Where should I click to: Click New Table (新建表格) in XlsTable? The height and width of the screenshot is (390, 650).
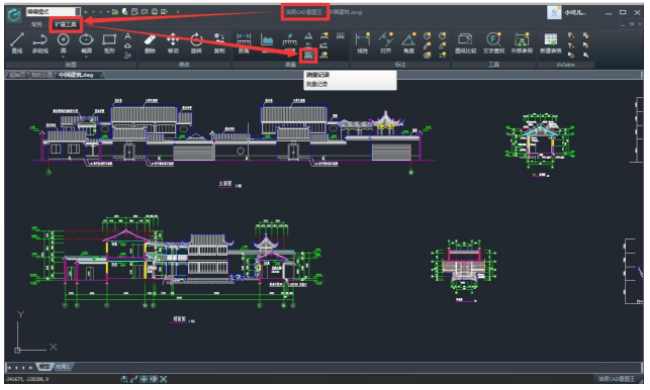coord(551,43)
